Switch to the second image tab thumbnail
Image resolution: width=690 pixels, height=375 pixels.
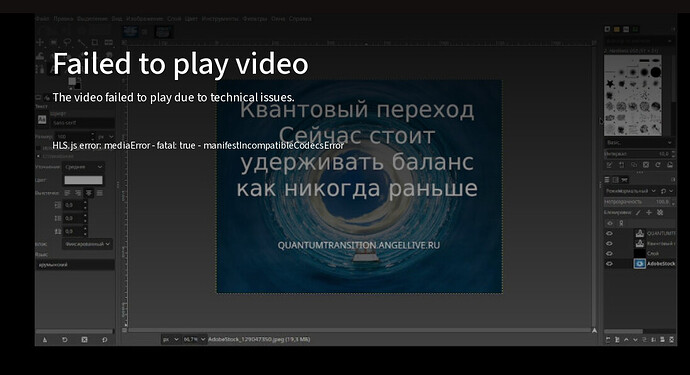pyautogui.click(x=163, y=31)
